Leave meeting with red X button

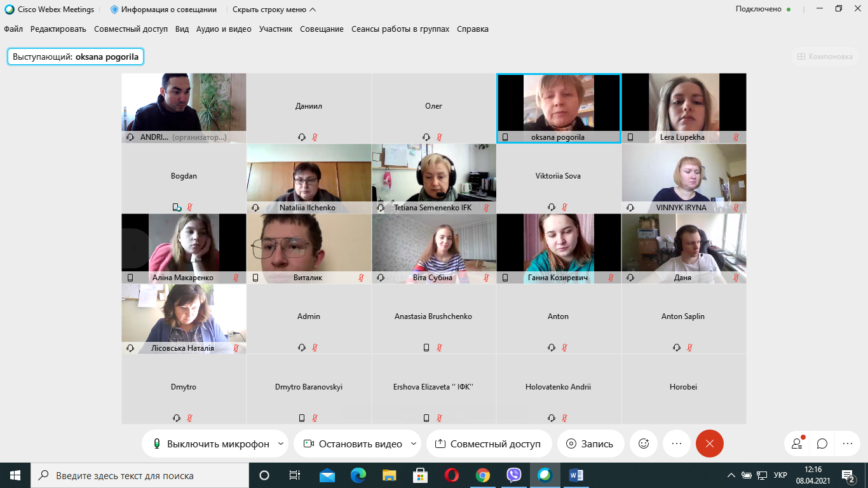pyautogui.click(x=710, y=444)
